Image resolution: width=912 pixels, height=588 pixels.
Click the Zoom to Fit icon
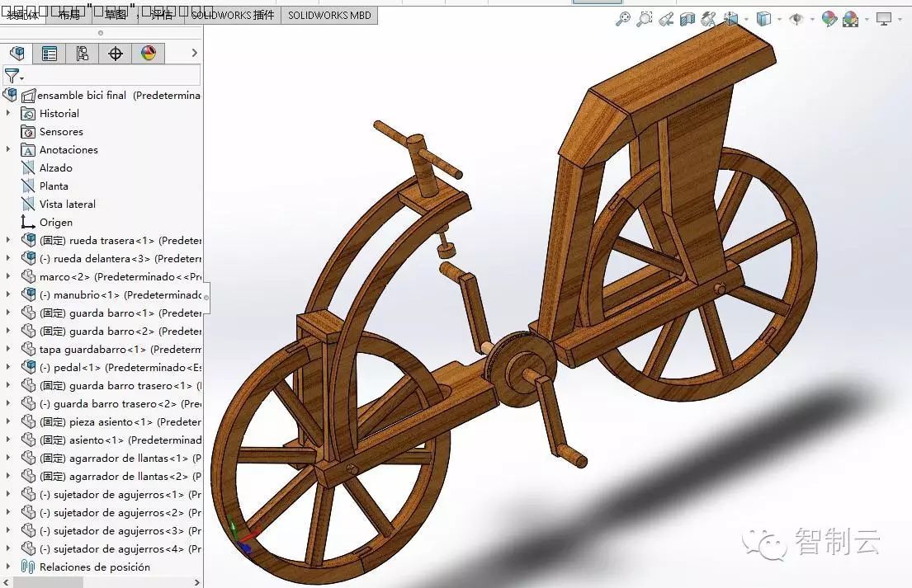click(623, 19)
